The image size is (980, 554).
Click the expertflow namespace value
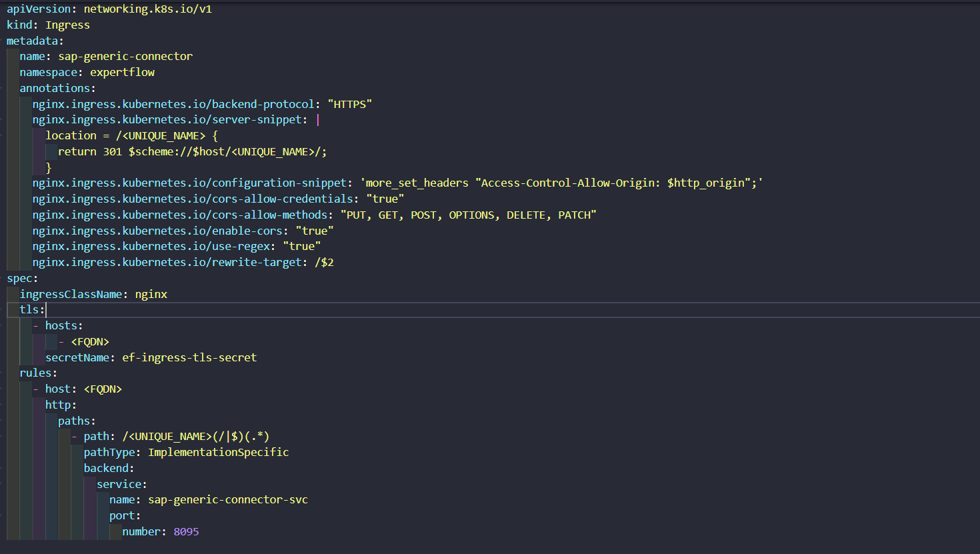pyautogui.click(x=122, y=73)
